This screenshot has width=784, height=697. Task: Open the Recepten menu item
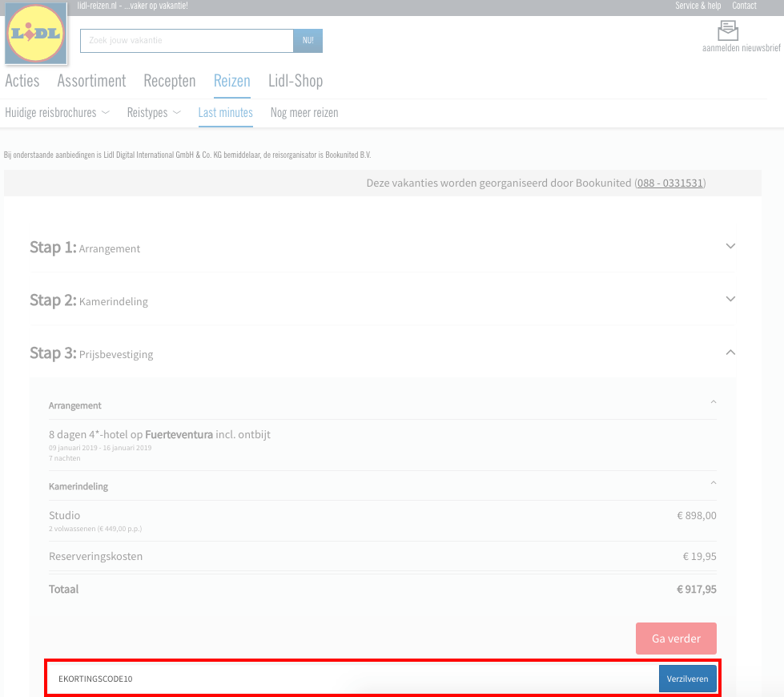point(170,81)
